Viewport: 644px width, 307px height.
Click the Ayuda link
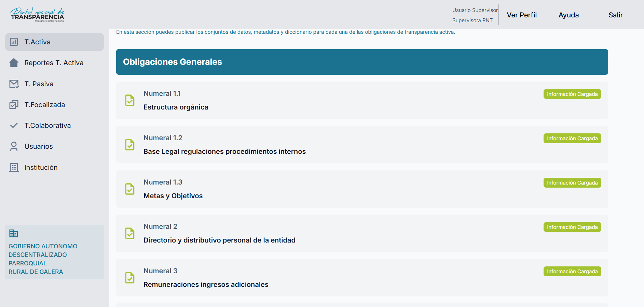pyautogui.click(x=568, y=15)
